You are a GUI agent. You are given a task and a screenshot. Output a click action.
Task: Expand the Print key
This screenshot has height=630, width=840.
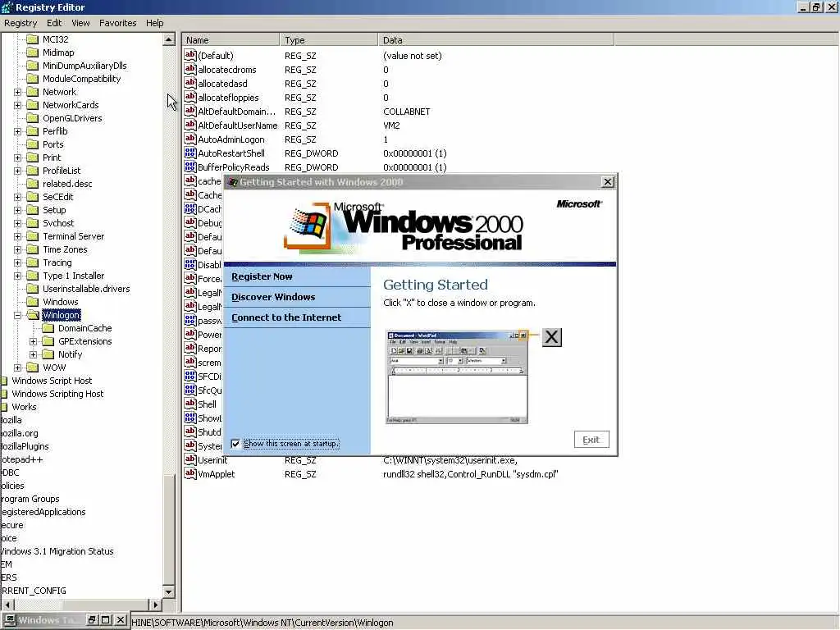pos(18,157)
